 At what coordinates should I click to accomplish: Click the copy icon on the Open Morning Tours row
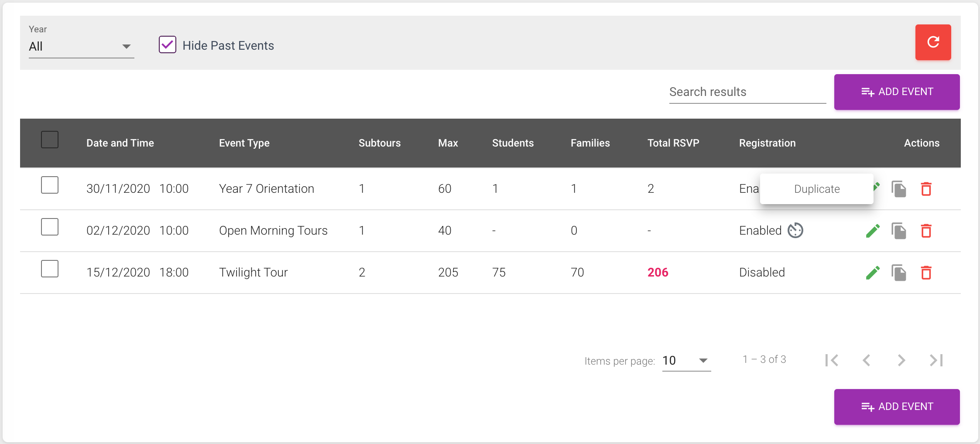(x=899, y=230)
